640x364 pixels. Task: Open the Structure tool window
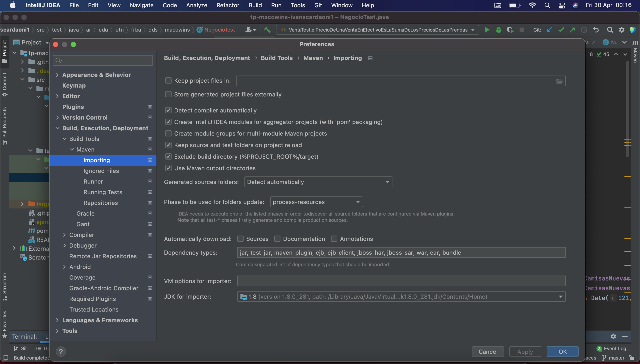(x=4, y=286)
